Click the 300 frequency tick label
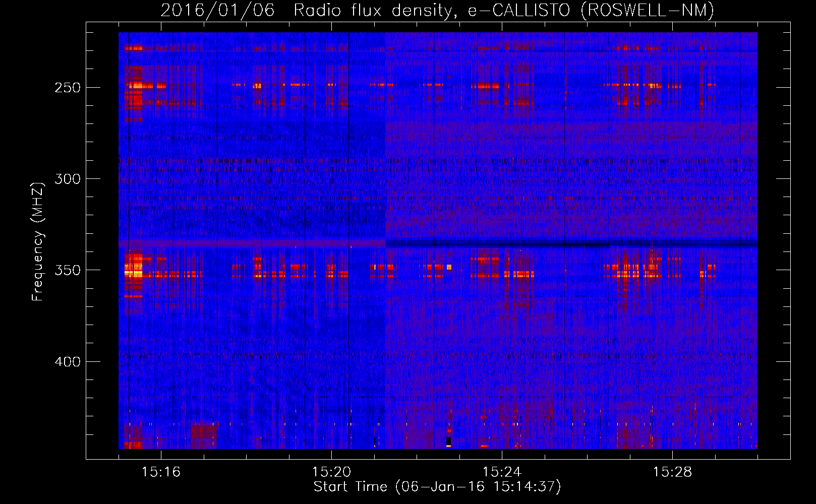 [68, 179]
